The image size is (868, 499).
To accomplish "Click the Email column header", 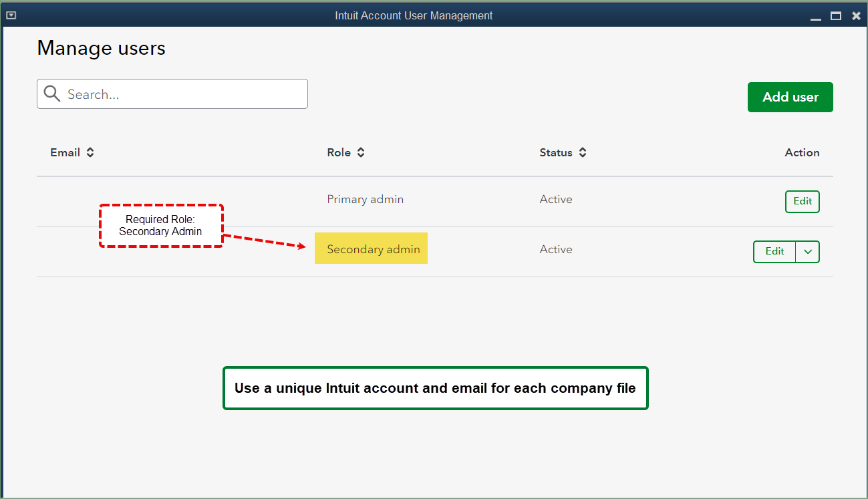I will [x=65, y=152].
